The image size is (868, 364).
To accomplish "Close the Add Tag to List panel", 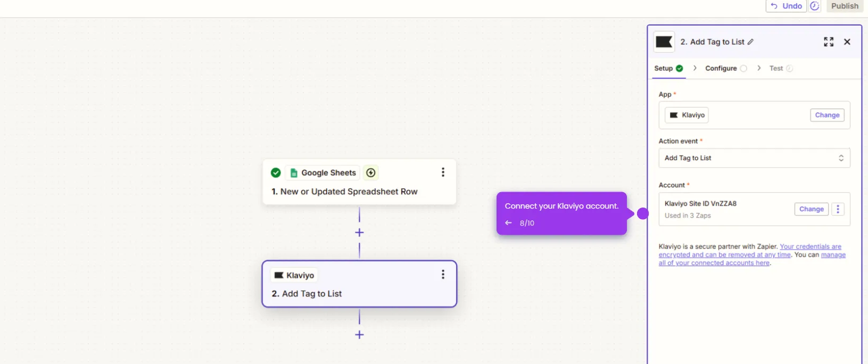I will point(847,42).
